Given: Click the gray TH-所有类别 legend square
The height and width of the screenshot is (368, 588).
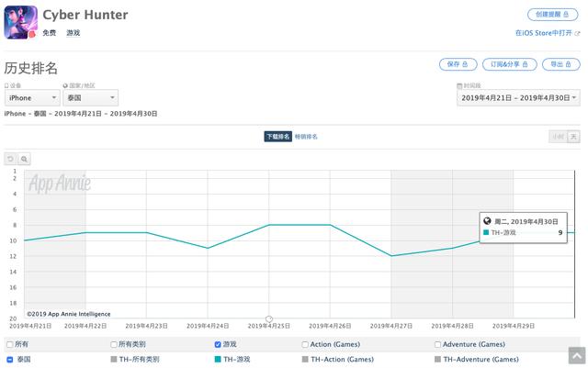Looking at the screenshot, I should click(114, 360).
